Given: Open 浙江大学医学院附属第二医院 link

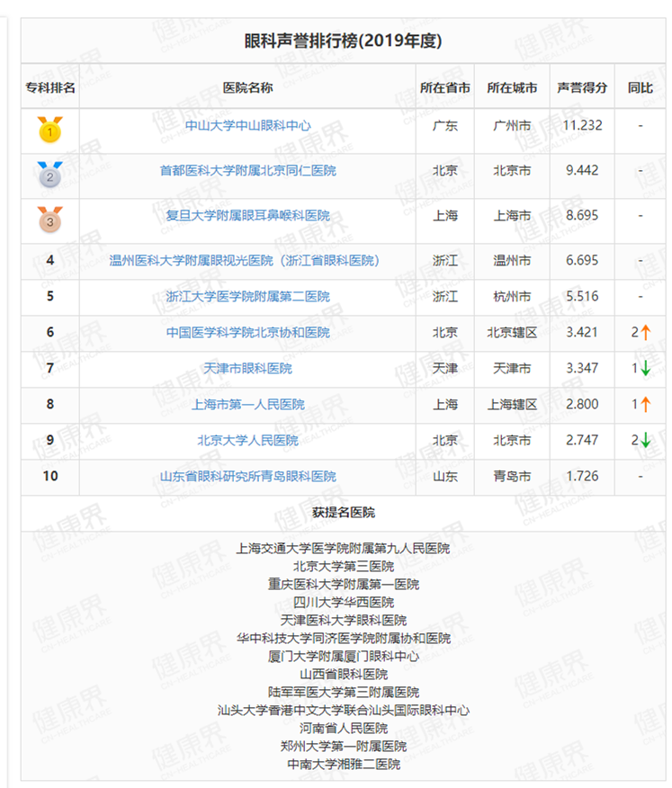Looking at the screenshot, I should (247, 297).
